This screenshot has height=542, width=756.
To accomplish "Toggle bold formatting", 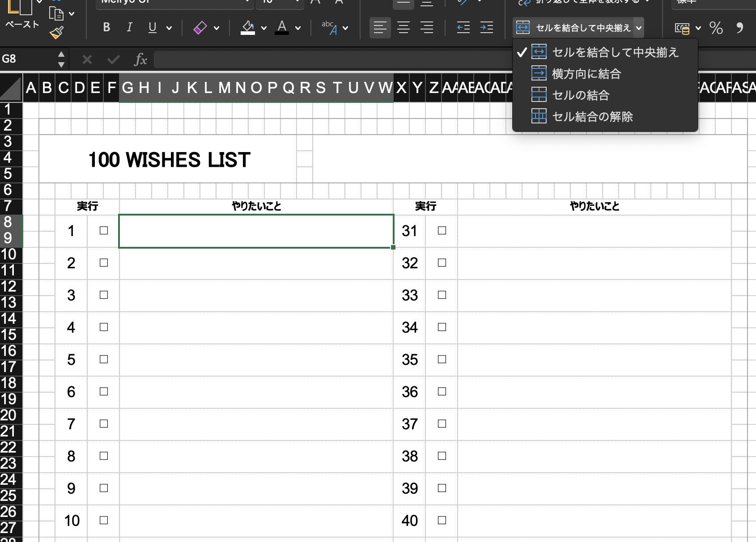I will tap(106, 28).
